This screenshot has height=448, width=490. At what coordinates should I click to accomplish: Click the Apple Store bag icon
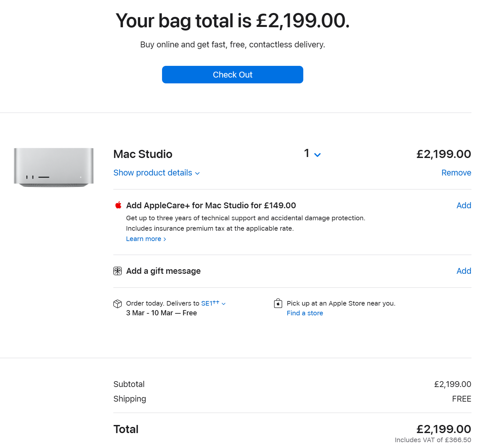coord(278,303)
